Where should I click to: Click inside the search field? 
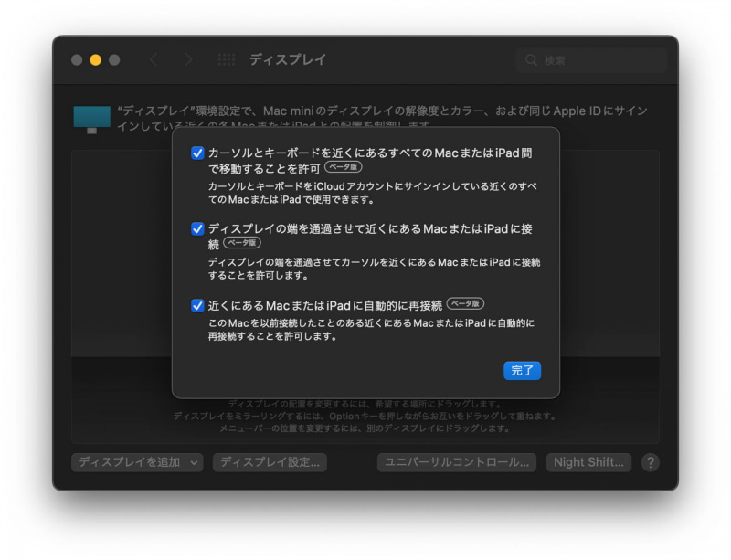pyautogui.click(x=594, y=59)
